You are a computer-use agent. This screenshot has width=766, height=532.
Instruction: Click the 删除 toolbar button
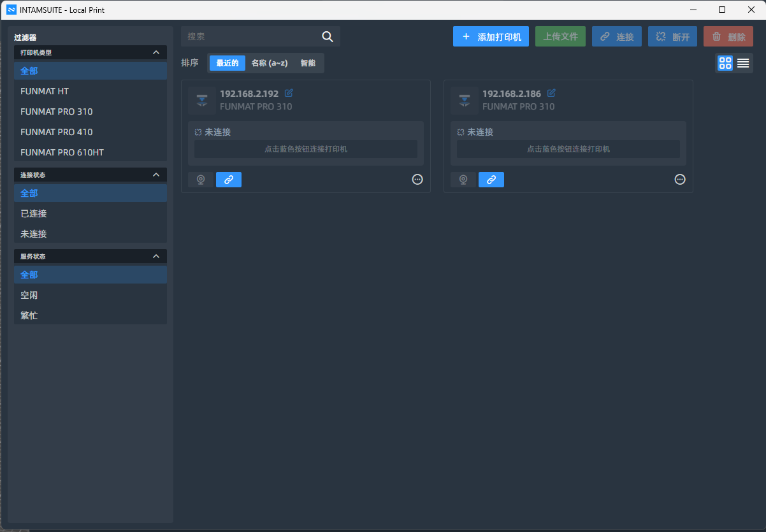(x=728, y=36)
